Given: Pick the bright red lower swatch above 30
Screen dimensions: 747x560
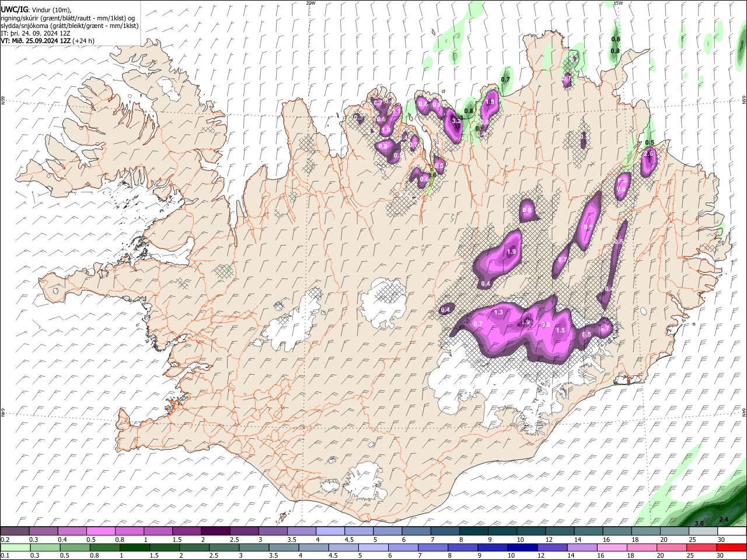Looking at the screenshot, I should (x=732, y=548).
